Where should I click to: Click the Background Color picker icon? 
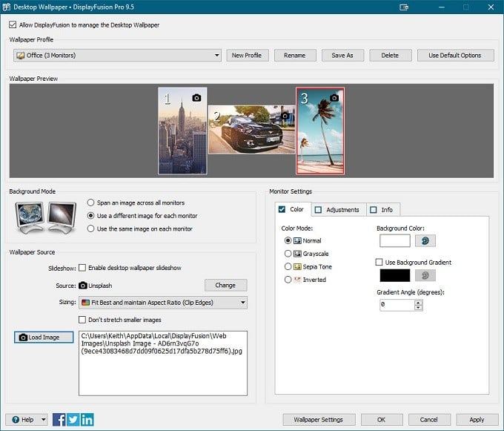[425, 240]
